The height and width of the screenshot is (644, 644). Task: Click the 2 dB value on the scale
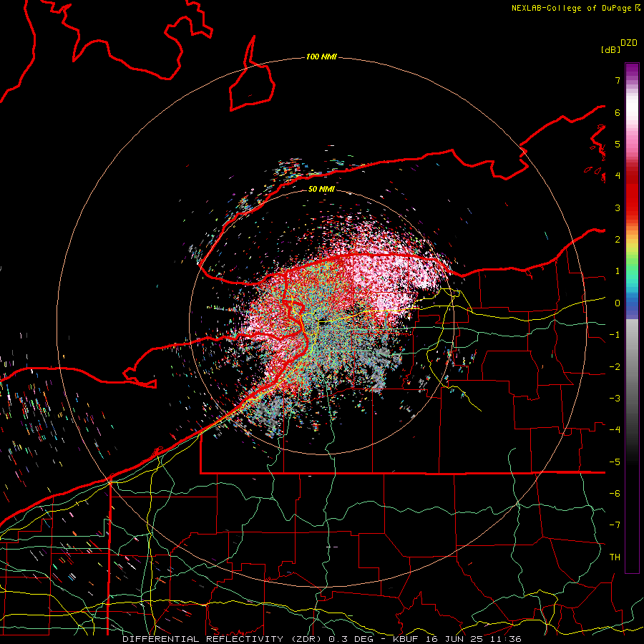618,240
